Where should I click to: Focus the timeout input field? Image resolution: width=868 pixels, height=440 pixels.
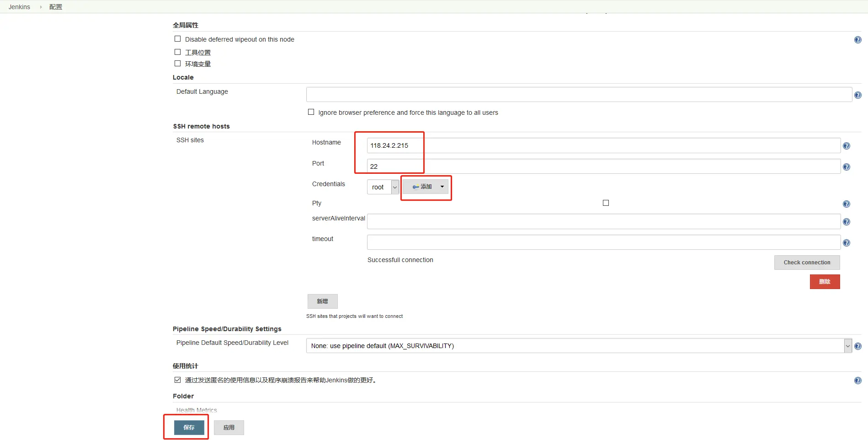(604, 242)
